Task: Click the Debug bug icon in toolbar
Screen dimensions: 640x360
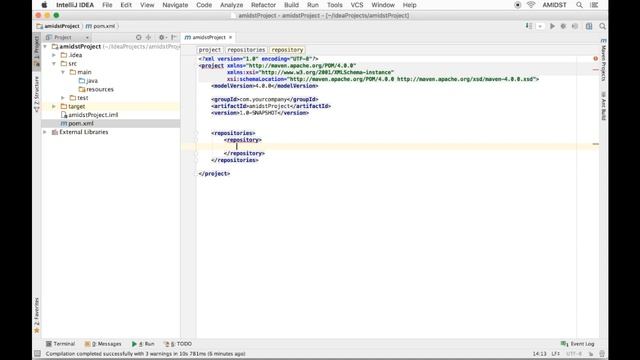Action: tap(563, 26)
